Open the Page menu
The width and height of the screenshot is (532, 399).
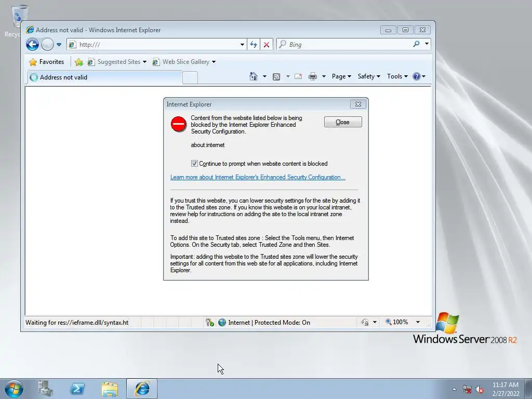(341, 76)
